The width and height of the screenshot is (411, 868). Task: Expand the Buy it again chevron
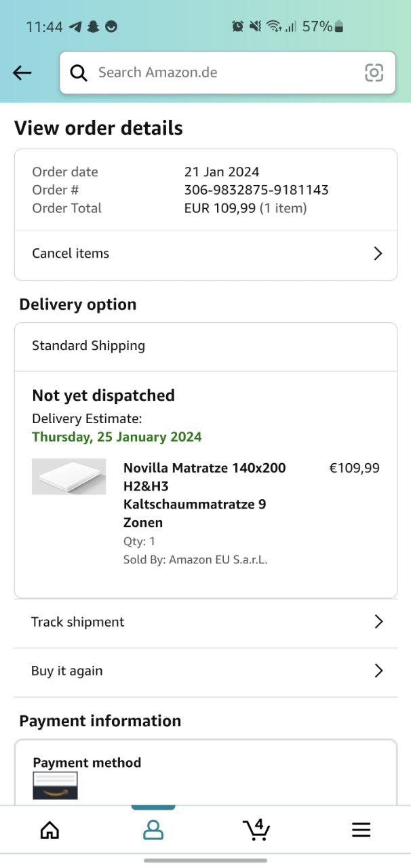pos(378,671)
